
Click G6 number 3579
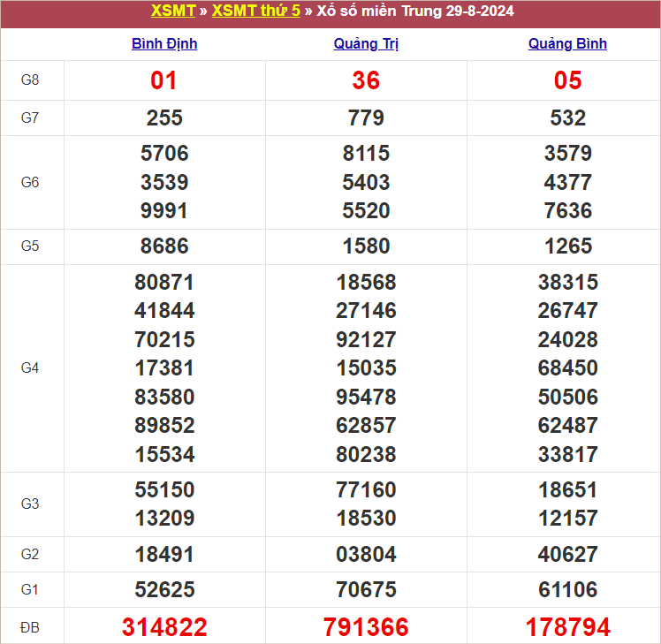[568, 153]
